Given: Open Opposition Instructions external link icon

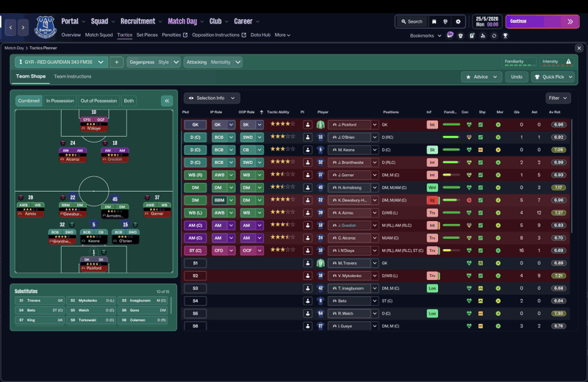Looking at the screenshot, I should coord(244,35).
